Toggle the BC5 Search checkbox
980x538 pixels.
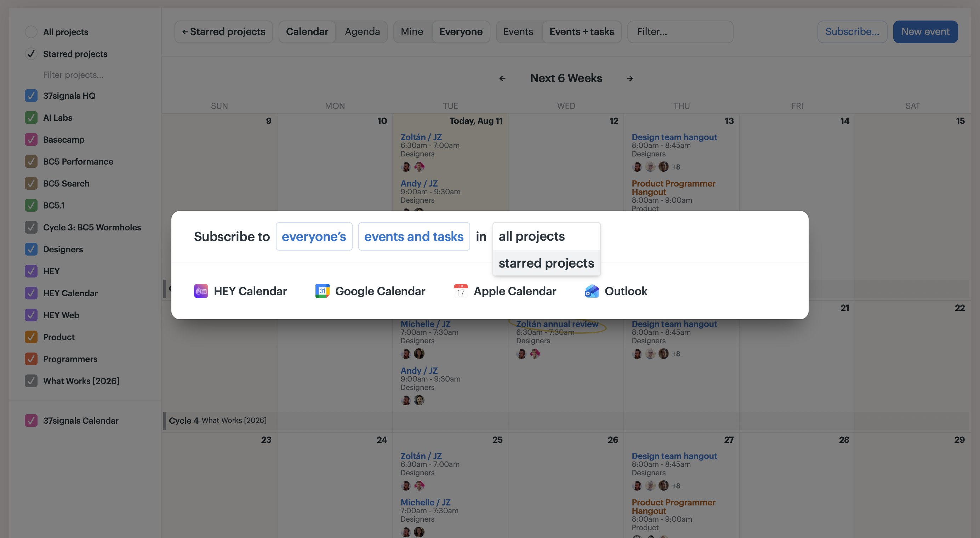(x=31, y=183)
